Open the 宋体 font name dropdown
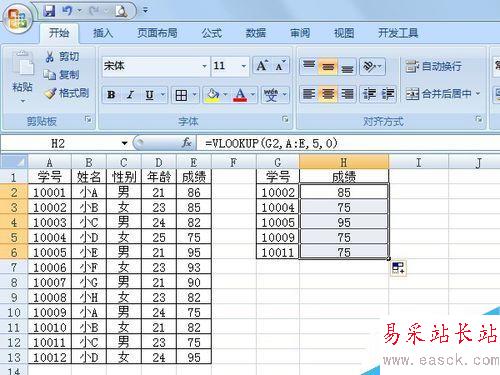 [x=204, y=66]
